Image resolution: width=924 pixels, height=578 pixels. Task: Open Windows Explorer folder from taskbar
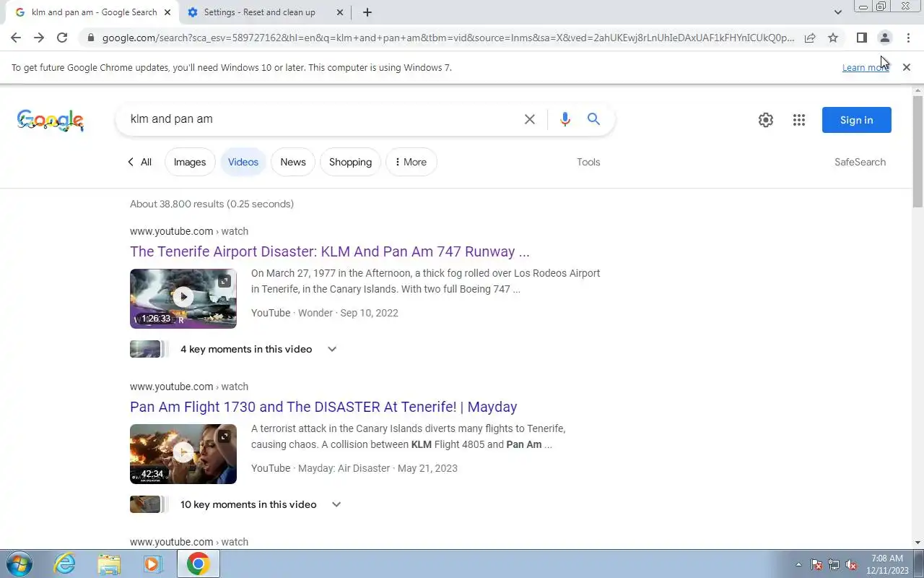click(109, 564)
